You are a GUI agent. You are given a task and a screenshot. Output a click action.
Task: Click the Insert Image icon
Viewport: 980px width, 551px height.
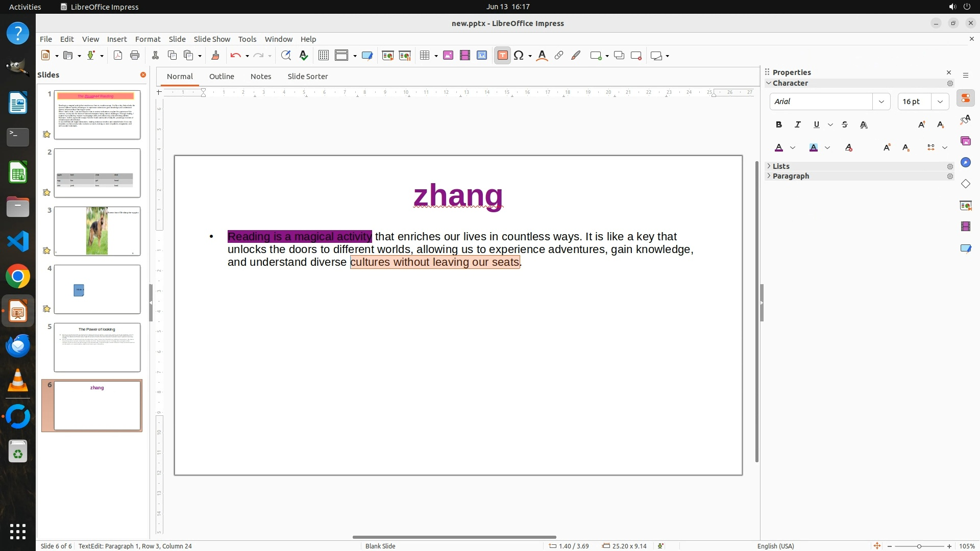coord(448,56)
